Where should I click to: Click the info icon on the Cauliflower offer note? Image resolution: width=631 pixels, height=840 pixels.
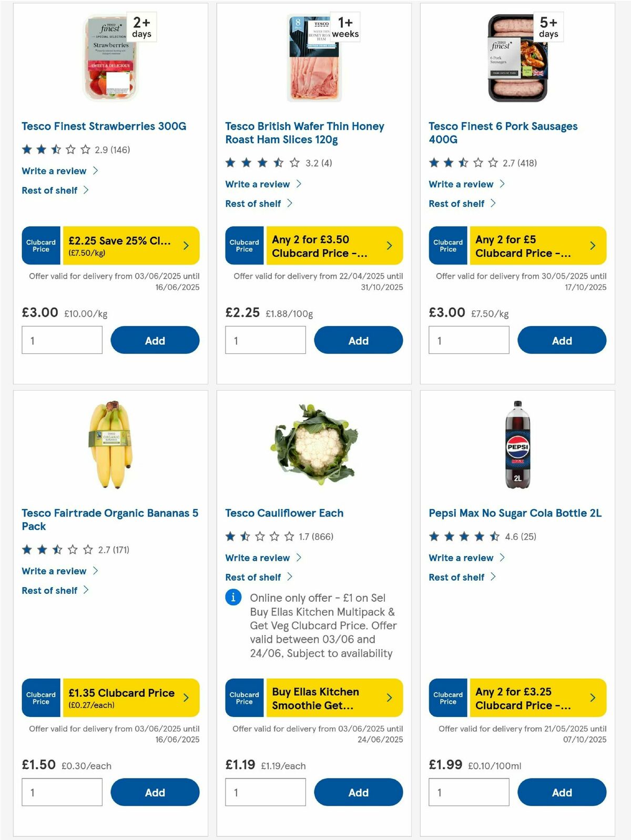point(233,598)
